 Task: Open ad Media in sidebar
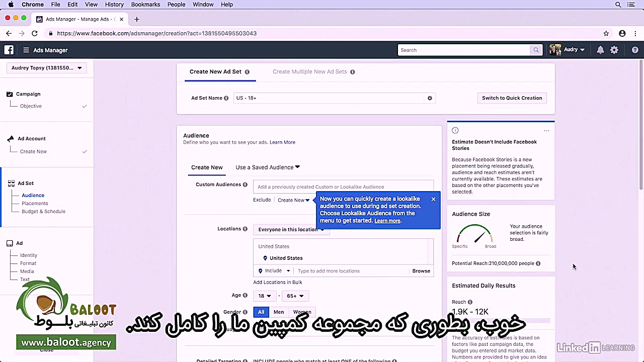[x=27, y=271]
